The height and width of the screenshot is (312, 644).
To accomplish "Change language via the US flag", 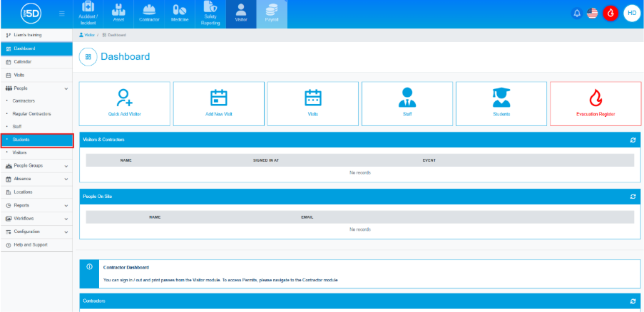I will (593, 14).
